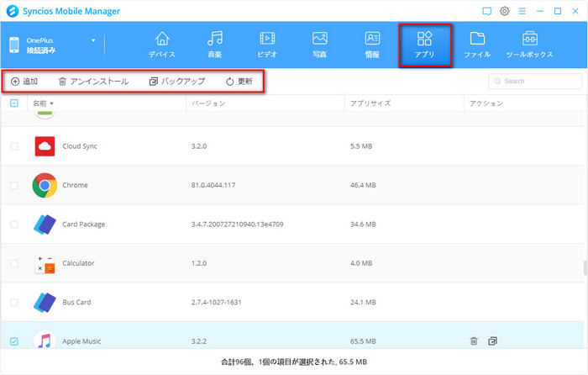The height and width of the screenshot is (375, 588).
Task: Select the Cloud Sync name text
Action: coord(80,146)
